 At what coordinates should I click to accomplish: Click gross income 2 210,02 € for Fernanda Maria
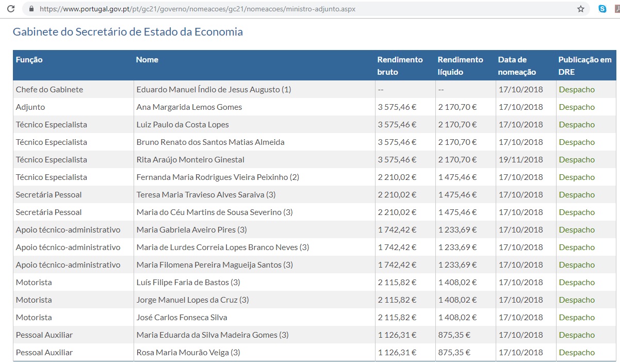click(x=397, y=177)
